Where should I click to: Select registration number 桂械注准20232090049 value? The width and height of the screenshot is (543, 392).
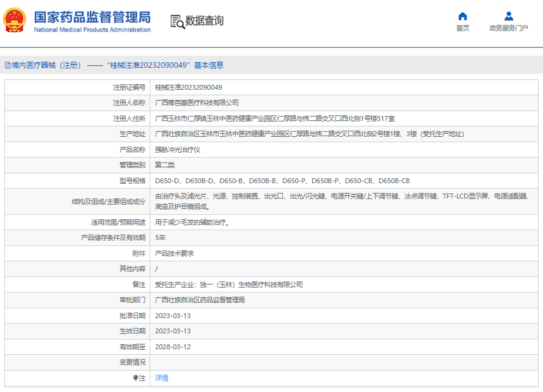tap(188, 87)
